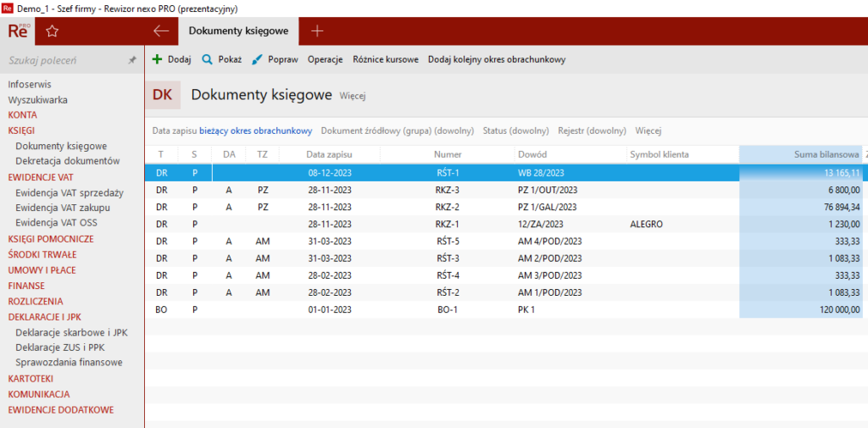Type in the Szukaj poleceń search field
Image resolution: width=868 pixels, height=428 pixels.
64,61
